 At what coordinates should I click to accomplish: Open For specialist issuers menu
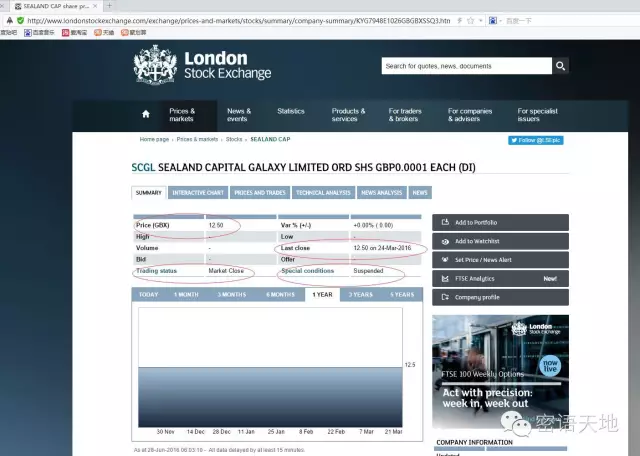pyautogui.click(x=537, y=115)
